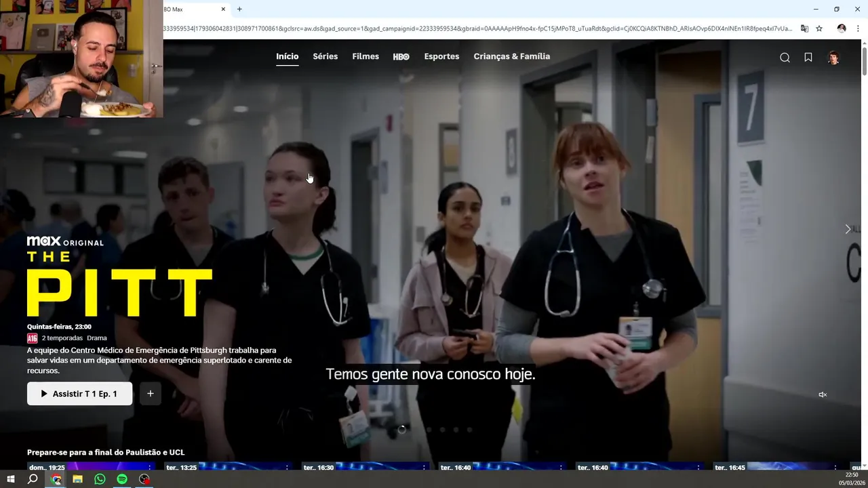Open options menu on ter. 16:45 card
Viewport: 868px width, 488px height.
[x=835, y=467]
